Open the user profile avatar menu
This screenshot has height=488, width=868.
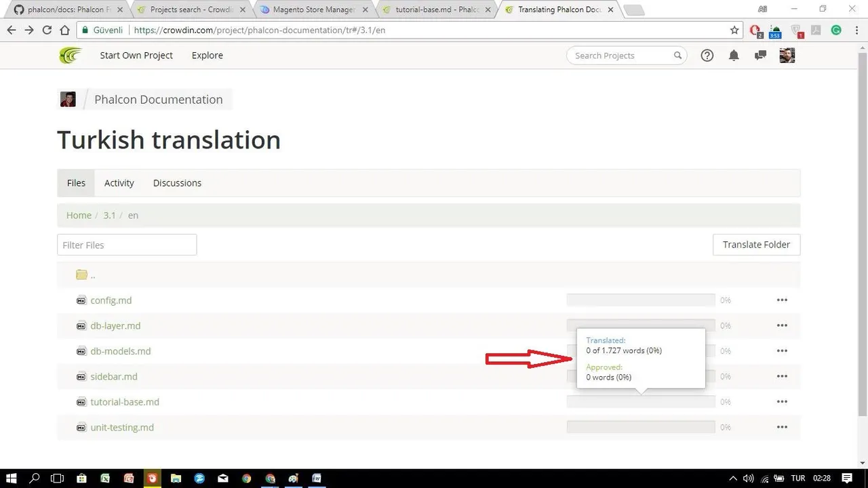787,56
